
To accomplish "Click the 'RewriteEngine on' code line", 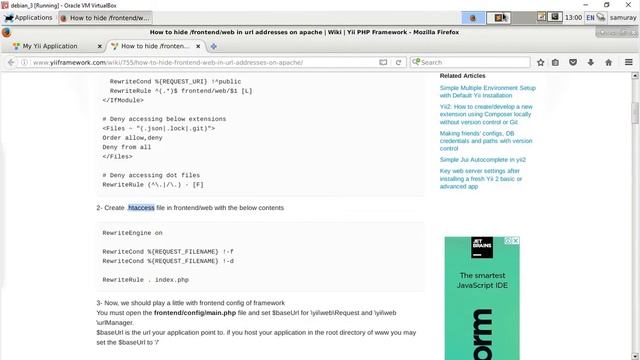I will pyautogui.click(x=132, y=233).
